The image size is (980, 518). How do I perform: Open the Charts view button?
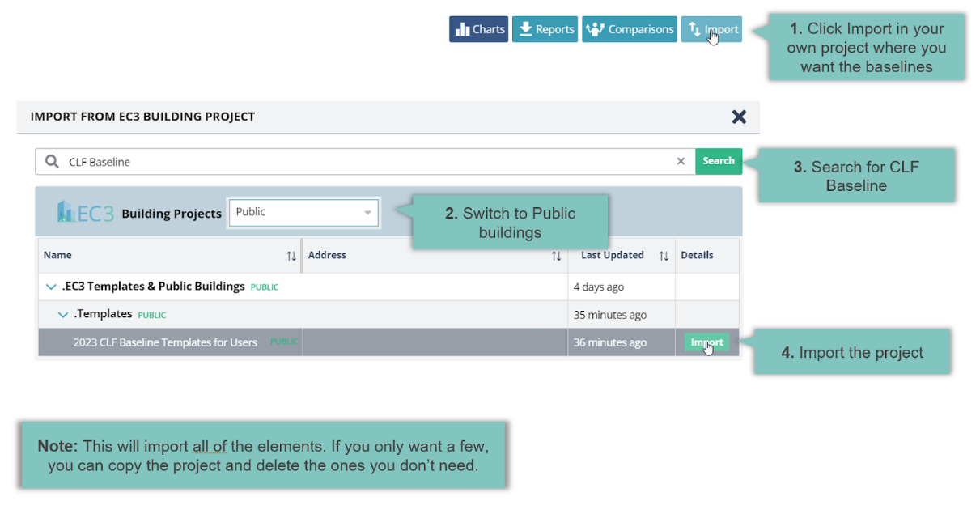click(x=479, y=29)
